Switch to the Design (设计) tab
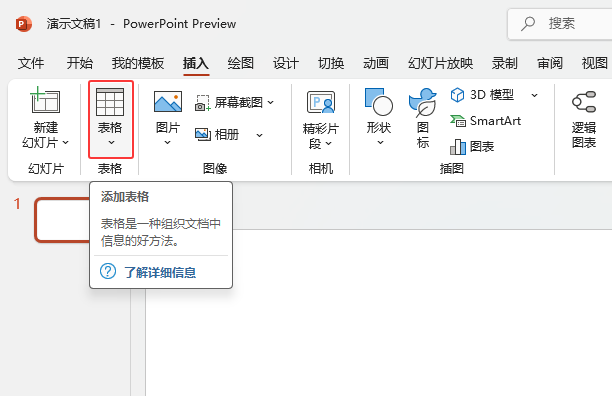The image size is (612, 396). [286, 63]
